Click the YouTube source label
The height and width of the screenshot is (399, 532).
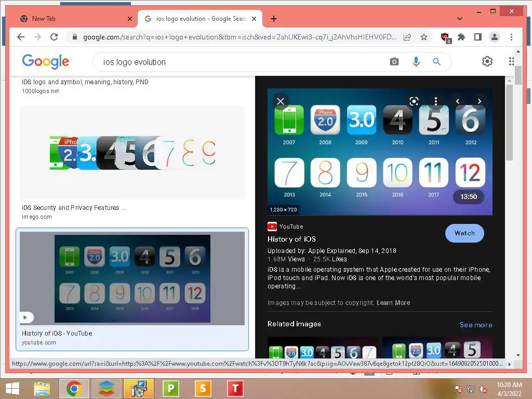pyautogui.click(x=291, y=227)
